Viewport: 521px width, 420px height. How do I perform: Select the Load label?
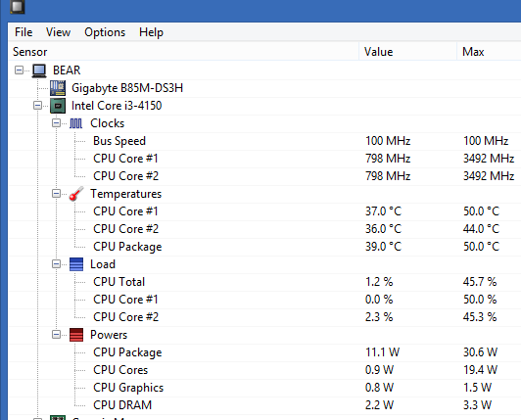103,264
